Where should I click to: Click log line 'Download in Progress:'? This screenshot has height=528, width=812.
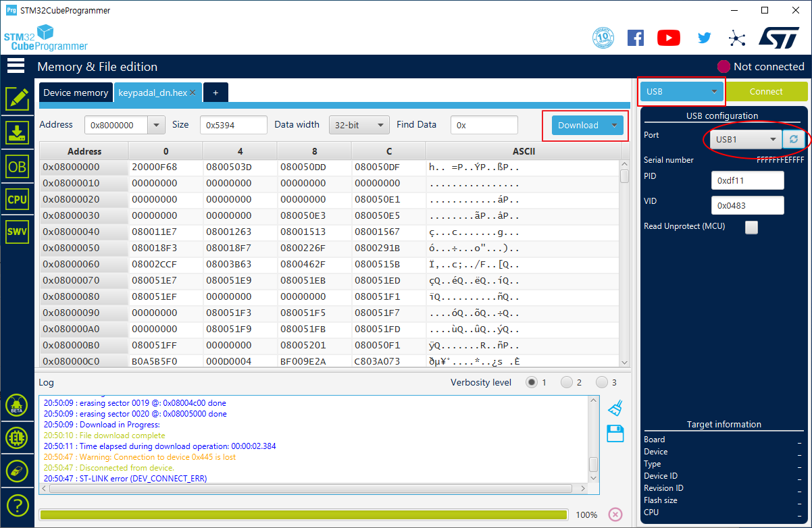pyautogui.click(x=101, y=425)
